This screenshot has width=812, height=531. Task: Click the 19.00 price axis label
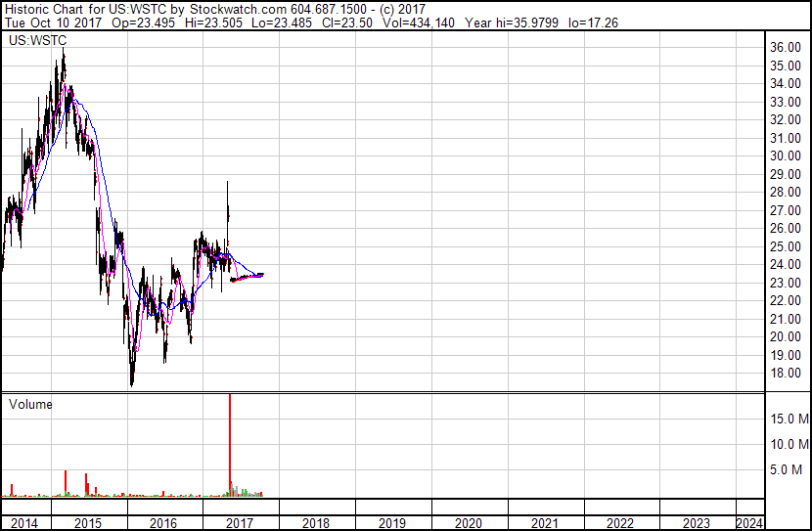coord(786,356)
